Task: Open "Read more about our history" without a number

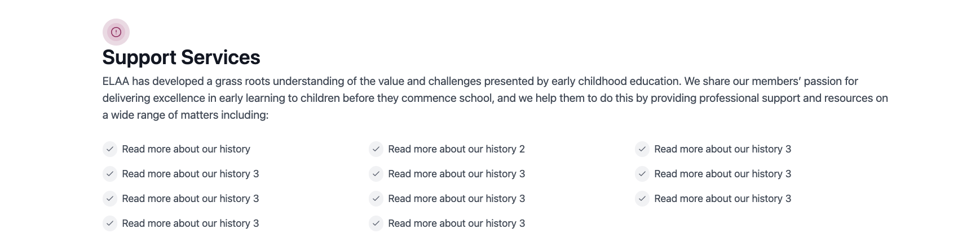Action: (x=186, y=149)
